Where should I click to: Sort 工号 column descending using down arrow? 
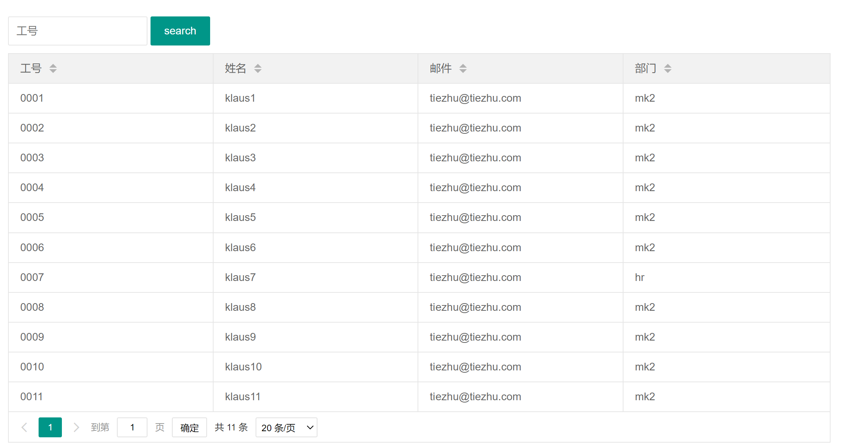[53, 71]
